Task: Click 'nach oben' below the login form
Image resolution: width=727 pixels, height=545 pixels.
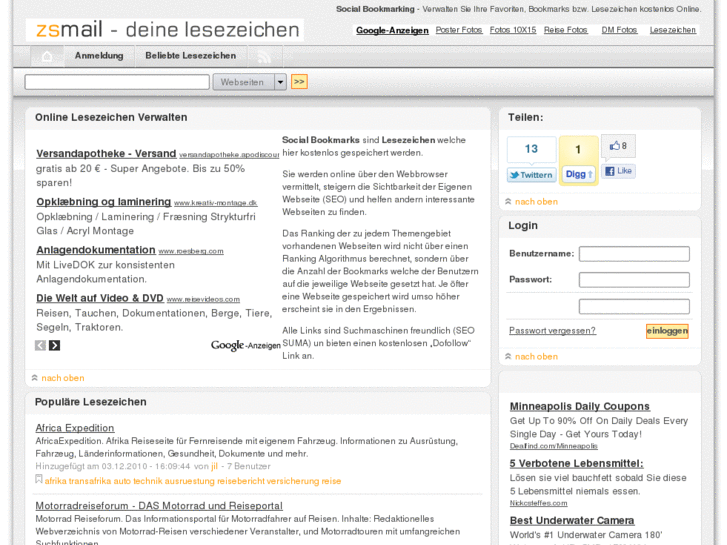Action: (x=536, y=356)
